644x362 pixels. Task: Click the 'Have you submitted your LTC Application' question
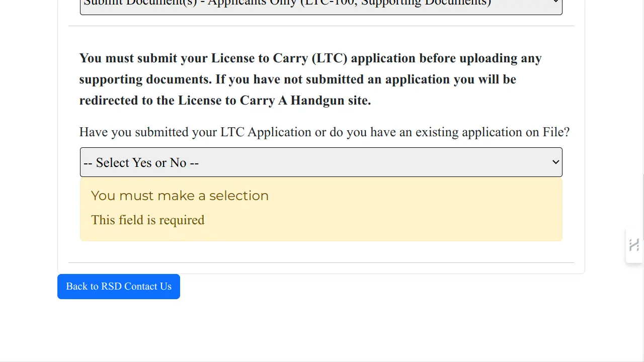(324, 132)
